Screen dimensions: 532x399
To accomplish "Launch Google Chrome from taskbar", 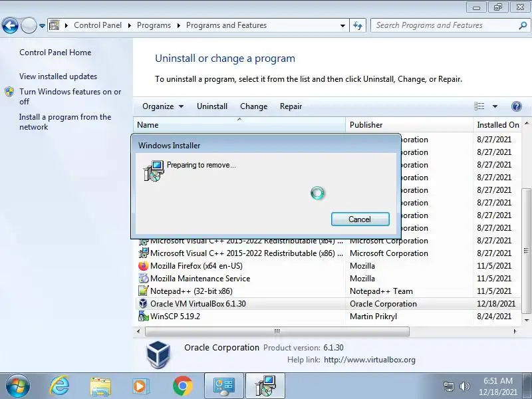I will [182, 386].
